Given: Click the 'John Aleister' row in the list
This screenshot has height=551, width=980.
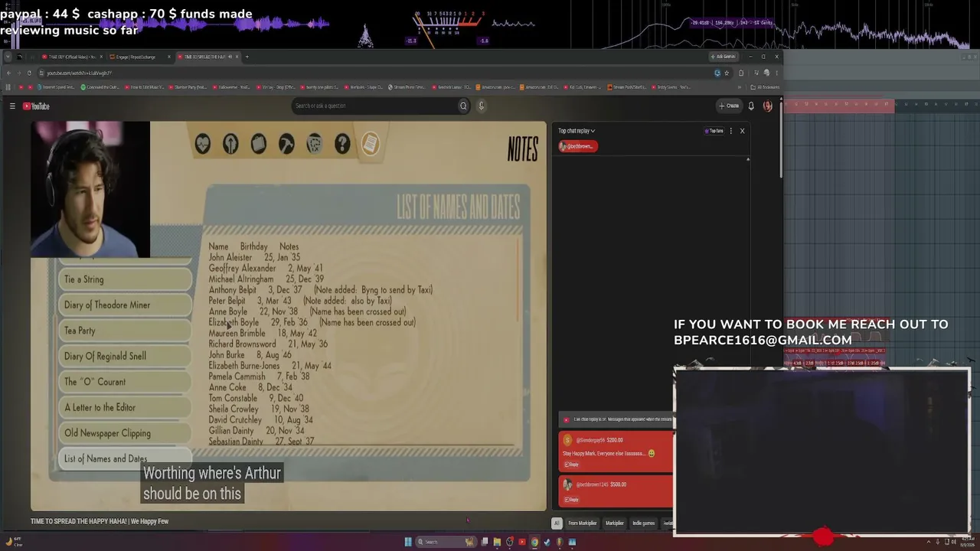Looking at the screenshot, I should 254,258.
